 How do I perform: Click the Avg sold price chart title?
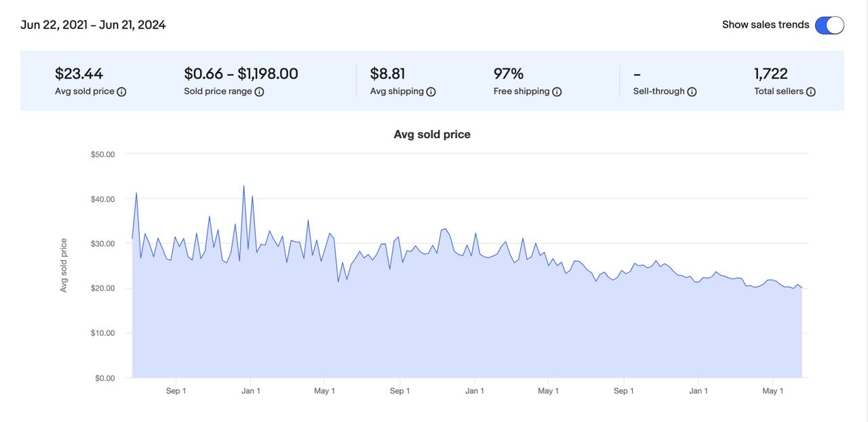(432, 134)
